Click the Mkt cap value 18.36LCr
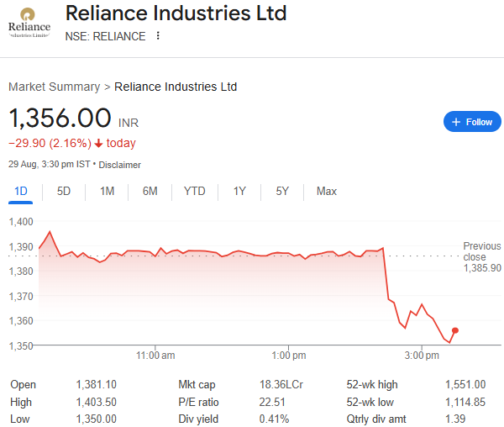504x427 pixels. [281, 384]
